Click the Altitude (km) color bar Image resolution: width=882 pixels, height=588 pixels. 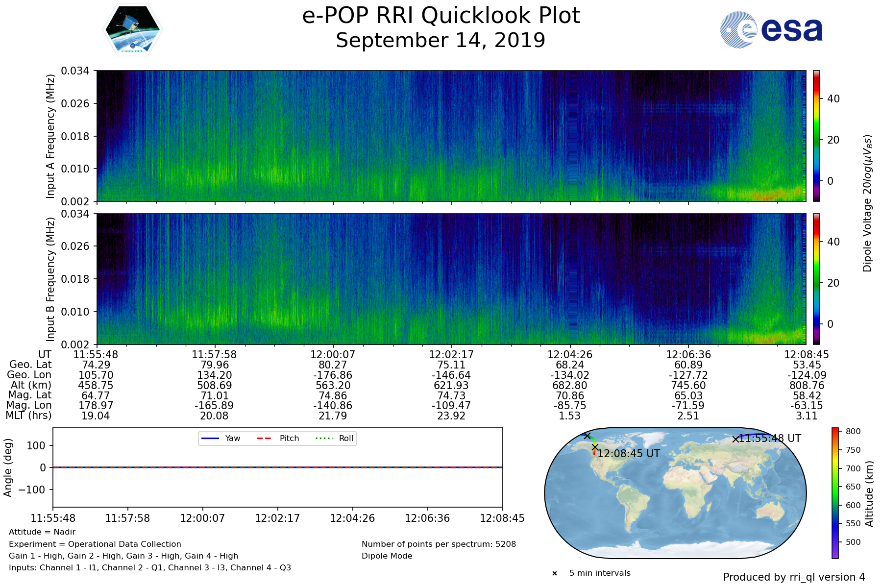[835, 493]
